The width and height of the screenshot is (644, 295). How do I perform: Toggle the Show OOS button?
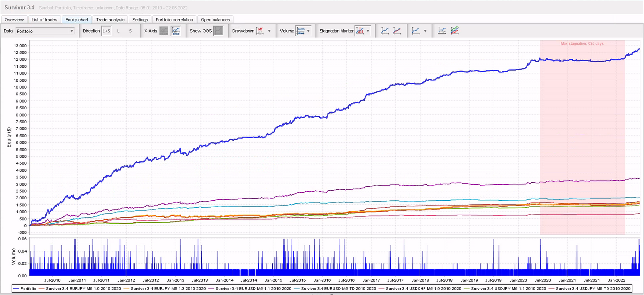[218, 31]
